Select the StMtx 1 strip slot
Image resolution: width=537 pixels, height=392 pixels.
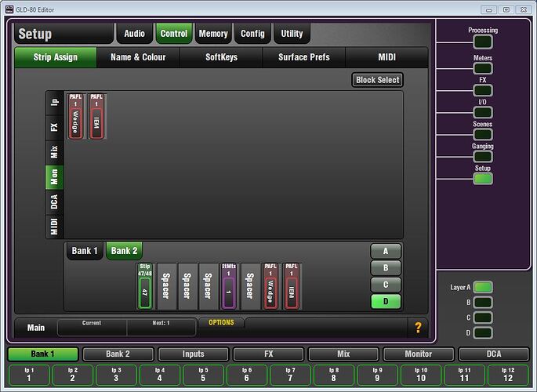(229, 286)
